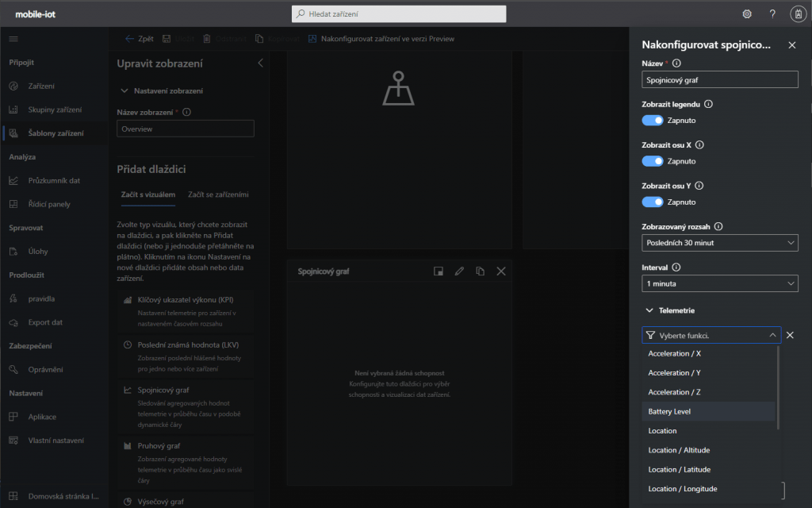Click the resize icon on Spojnicový graf tile
The width and height of the screenshot is (812, 508).
pos(438,271)
